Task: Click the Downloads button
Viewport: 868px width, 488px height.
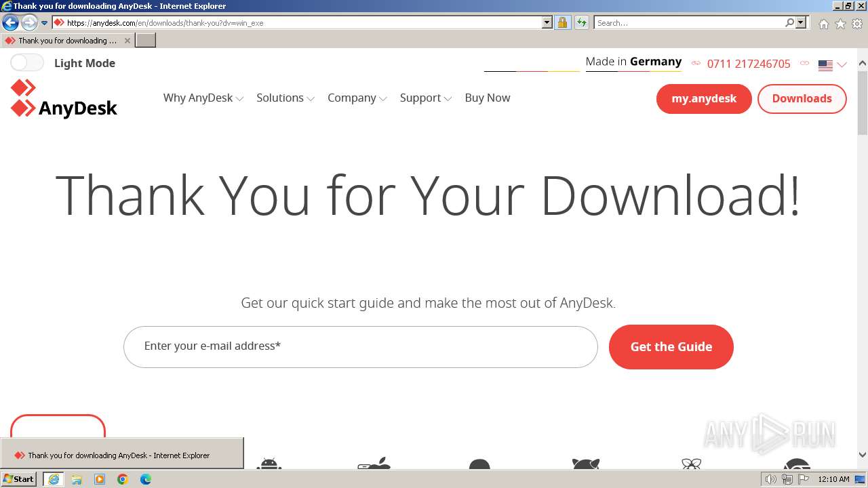Action: point(802,99)
